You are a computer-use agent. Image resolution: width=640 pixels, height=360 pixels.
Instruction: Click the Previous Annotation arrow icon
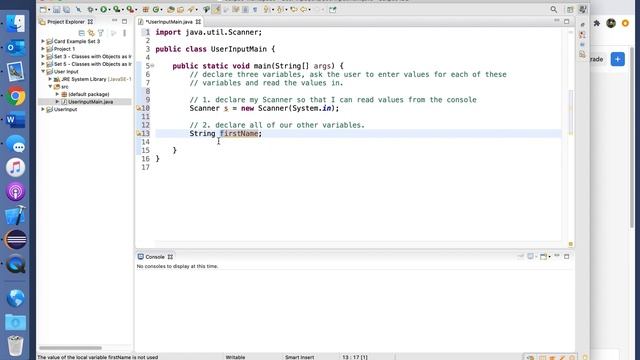(x=280, y=9)
